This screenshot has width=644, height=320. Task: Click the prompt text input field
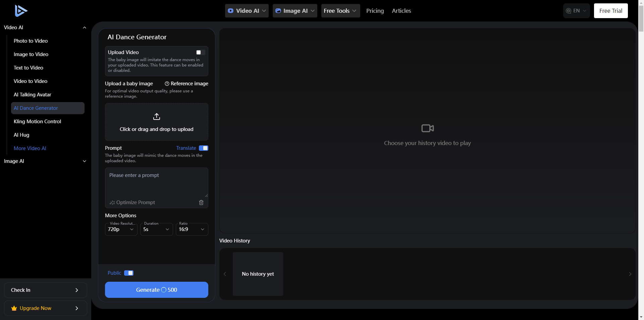click(x=156, y=181)
